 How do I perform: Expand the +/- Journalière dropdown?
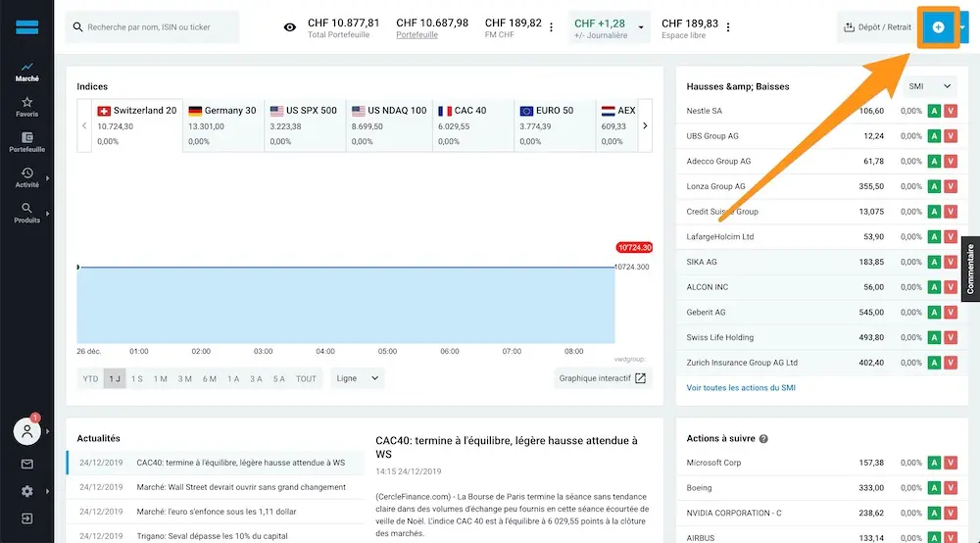tap(641, 26)
